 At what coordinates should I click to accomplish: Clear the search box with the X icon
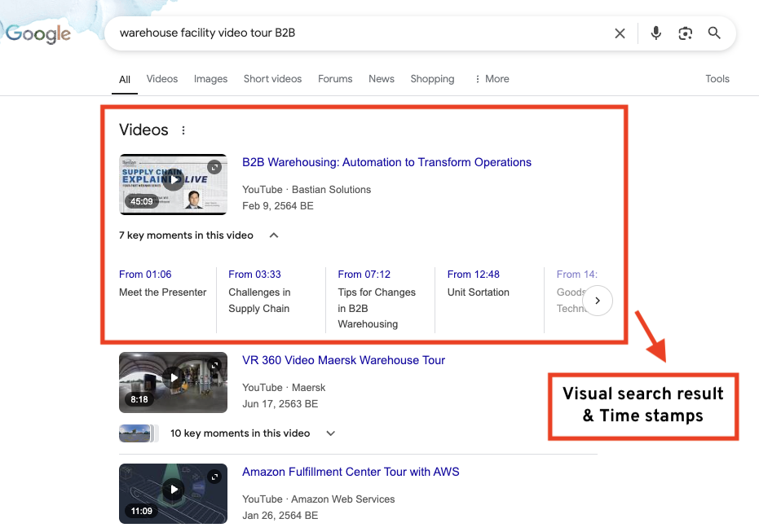(620, 33)
